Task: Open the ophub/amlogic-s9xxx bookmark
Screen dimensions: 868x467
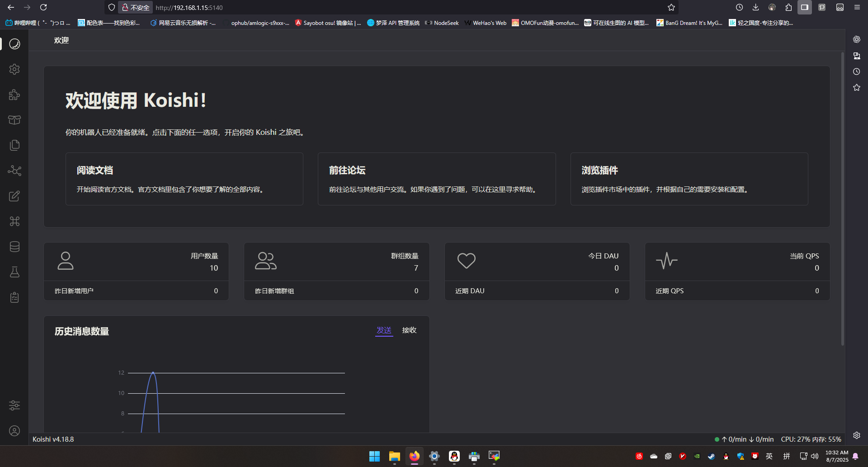Action: coord(256,23)
